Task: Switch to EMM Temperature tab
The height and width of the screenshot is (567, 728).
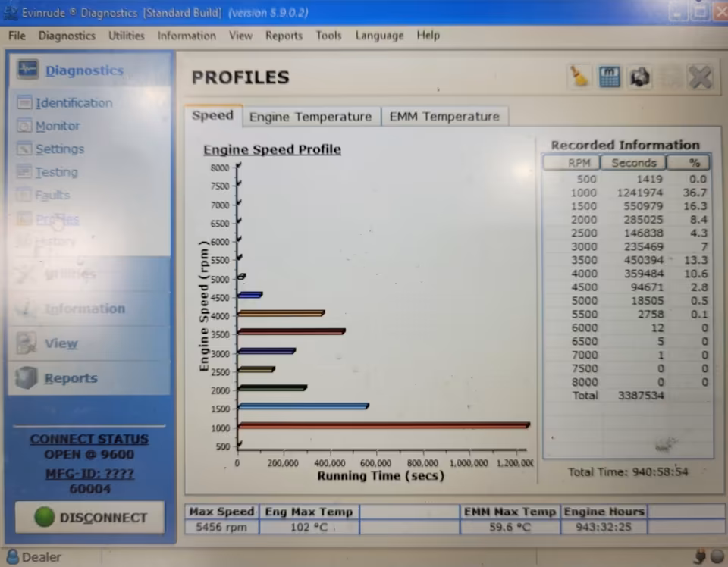Action: [444, 117]
